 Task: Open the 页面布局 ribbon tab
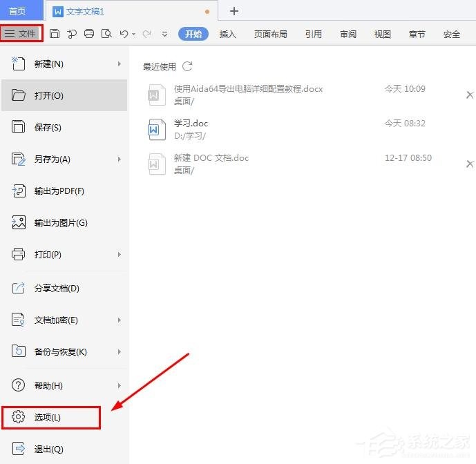coord(271,35)
